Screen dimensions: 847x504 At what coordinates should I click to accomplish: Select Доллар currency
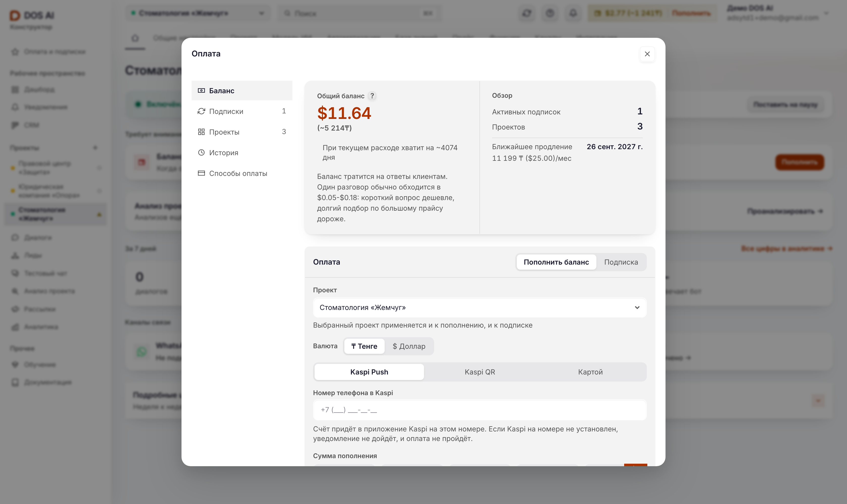click(409, 346)
